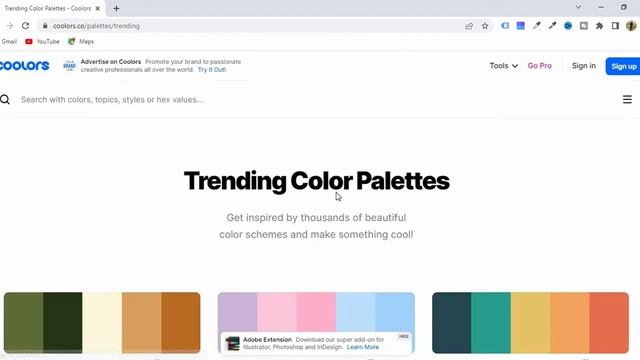The image size is (640, 360).
Task: Click the Coolors logo
Action: click(24, 66)
